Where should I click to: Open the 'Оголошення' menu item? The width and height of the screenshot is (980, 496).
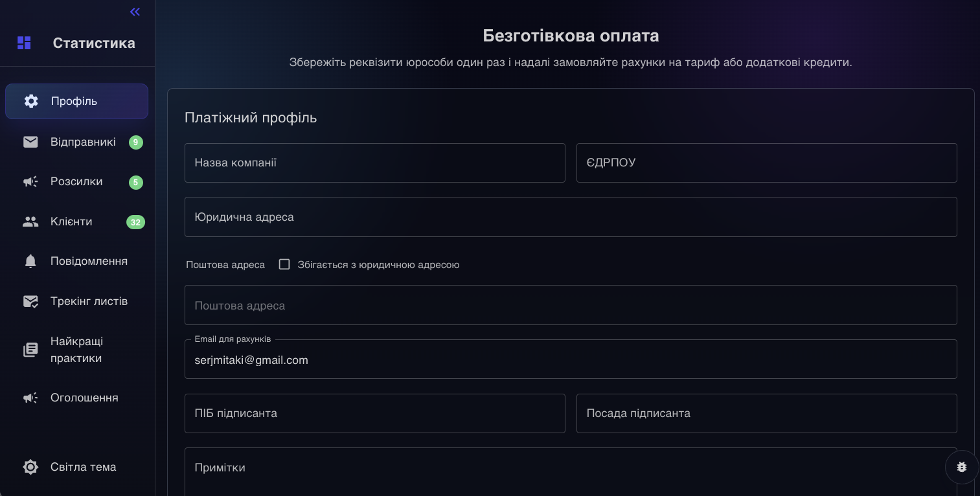84,398
